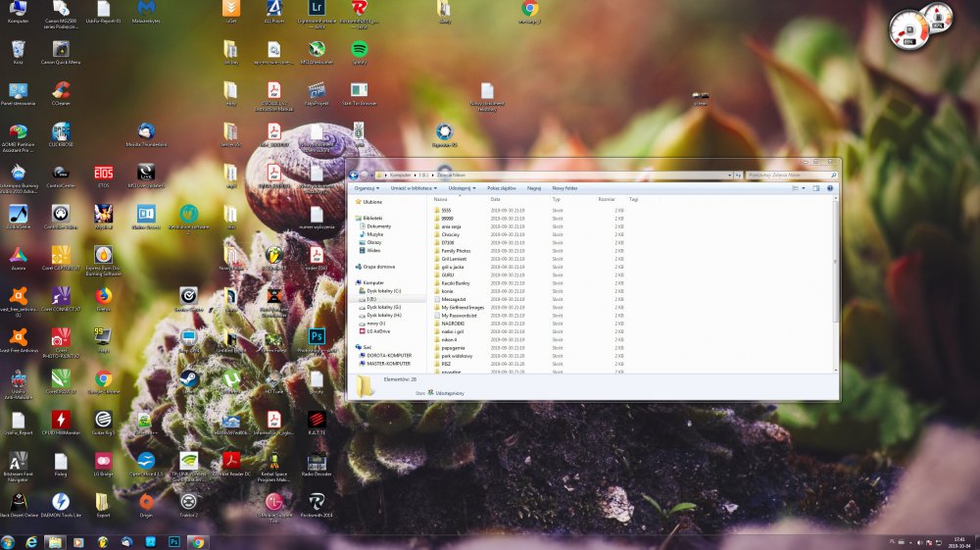Viewport: 980px width, 550px height.
Task: Open the Kosz recycle bin icon
Action: click(x=18, y=51)
